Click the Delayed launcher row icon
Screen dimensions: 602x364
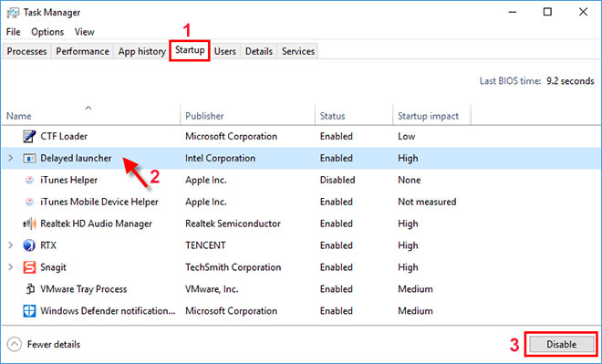(x=29, y=158)
